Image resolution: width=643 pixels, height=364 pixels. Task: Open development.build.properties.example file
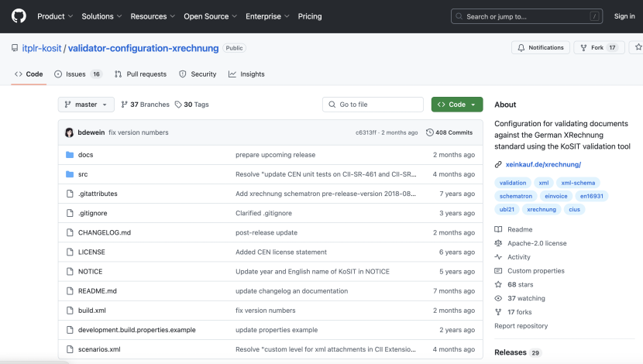click(137, 330)
